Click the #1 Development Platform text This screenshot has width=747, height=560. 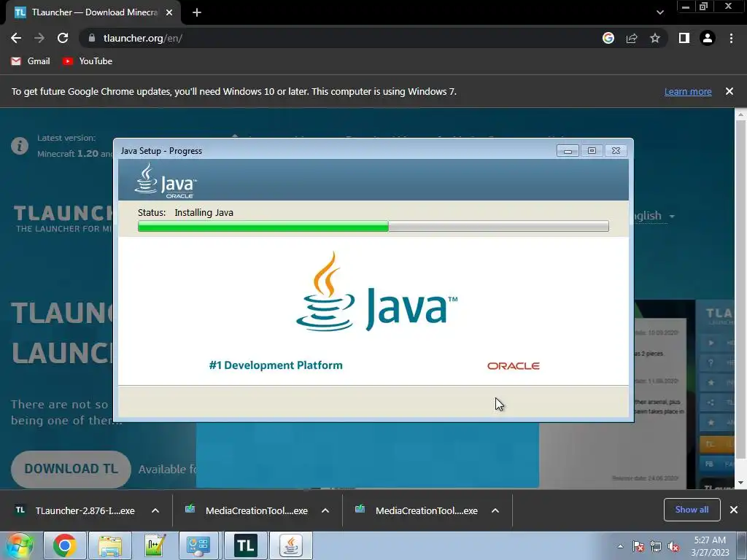(275, 365)
